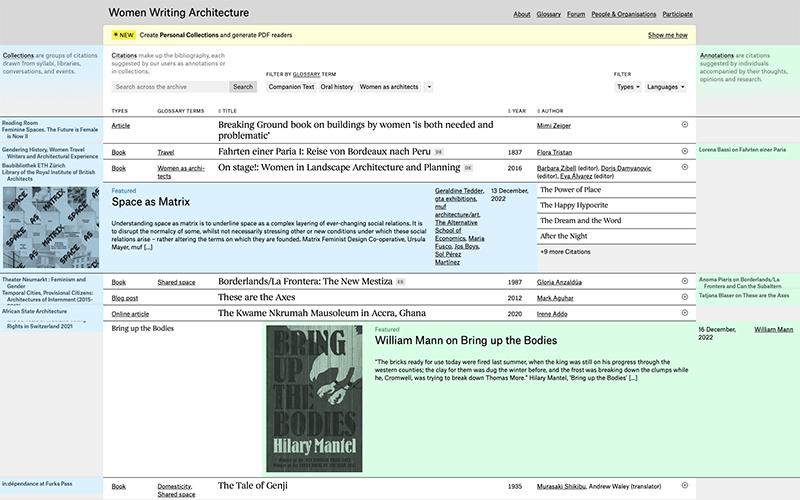Image resolution: width=800 pixels, height=500 pixels.
Task: Click the circle icon on The Tale of Genji row
Action: pos(685,486)
